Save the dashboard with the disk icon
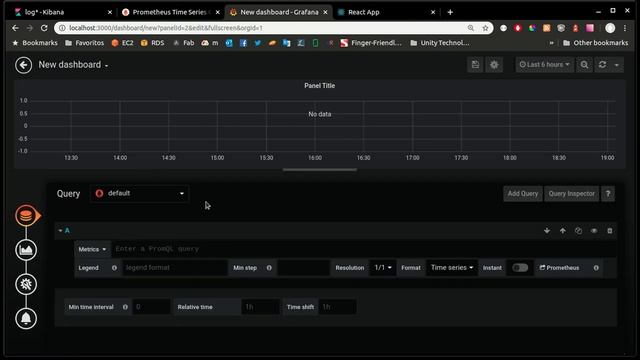 [475, 64]
